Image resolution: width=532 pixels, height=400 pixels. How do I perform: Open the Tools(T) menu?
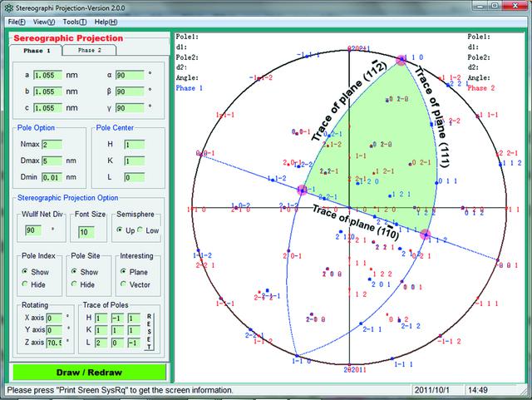coord(75,22)
